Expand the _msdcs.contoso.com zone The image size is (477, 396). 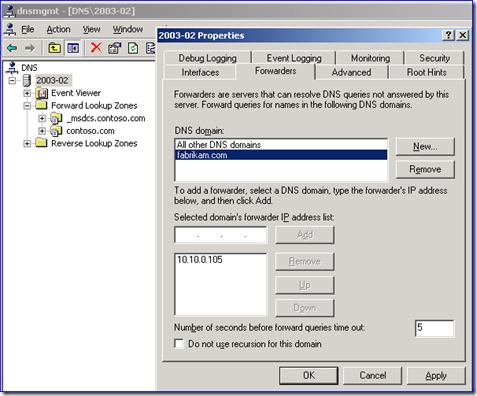(42, 118)
